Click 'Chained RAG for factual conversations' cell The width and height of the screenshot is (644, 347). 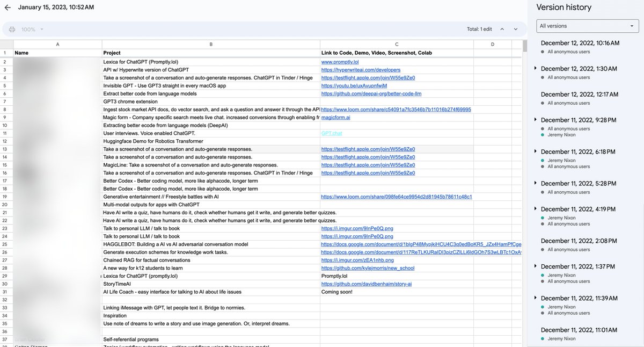[211, 260]
